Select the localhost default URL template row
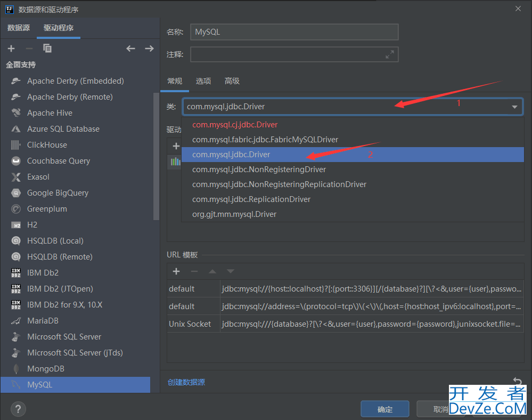532x420 pixels. click(x=346, y=289)
